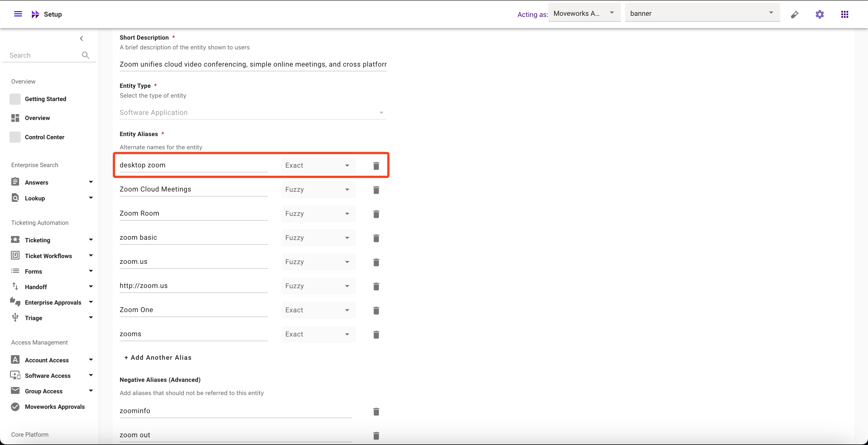Expand the Answers menu item
This screenshot has width=868, height=445.
click(91, 182)
